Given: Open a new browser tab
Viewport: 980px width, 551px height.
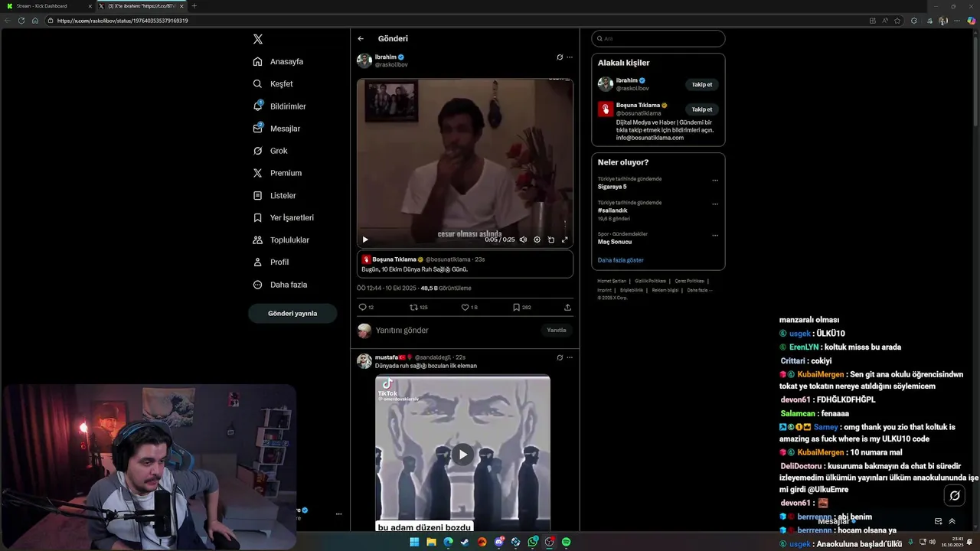Looking at the screenshot, I should 194,5.
